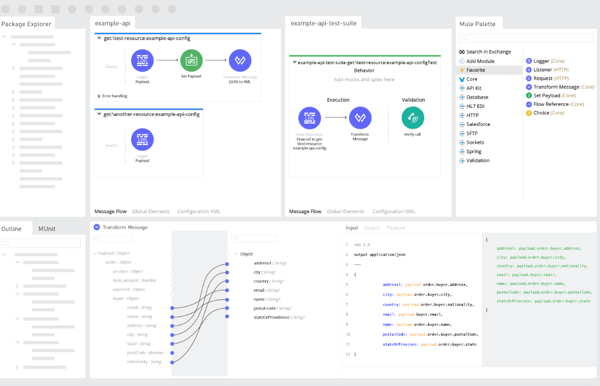The height and width of the screenshot is (386, 600).
Task: Collapse the example-api-test-suite test flow
Action: 294,62
